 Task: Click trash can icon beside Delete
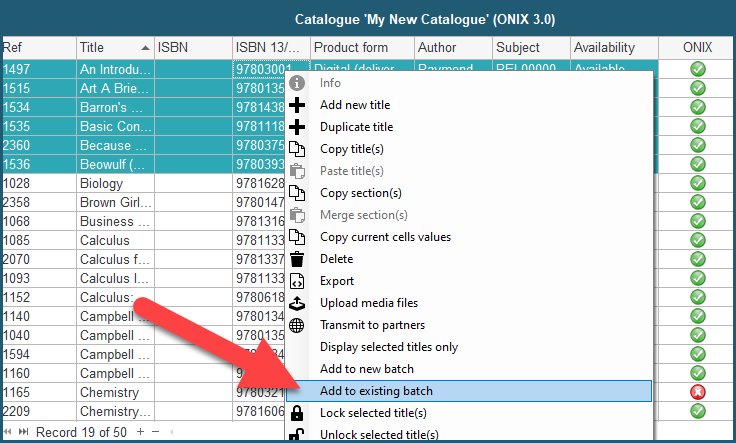tap(297, 259)
